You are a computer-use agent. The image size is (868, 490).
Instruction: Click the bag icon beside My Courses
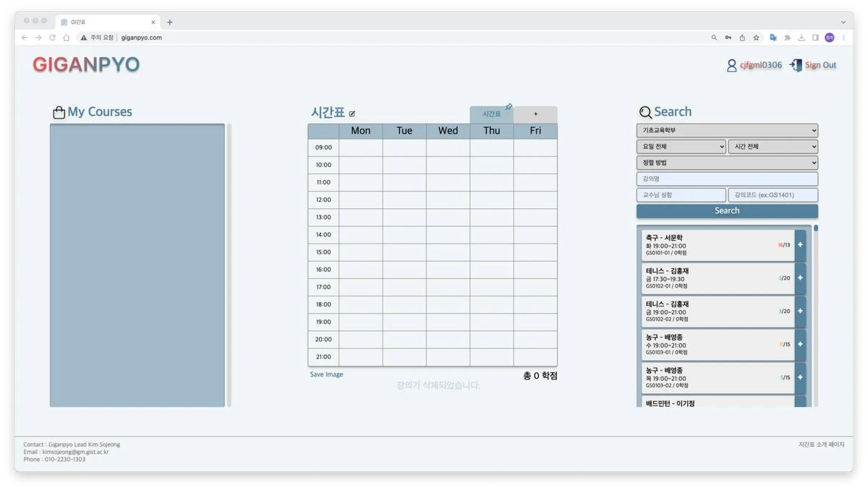pyautogui.click(x=59, y=112)
